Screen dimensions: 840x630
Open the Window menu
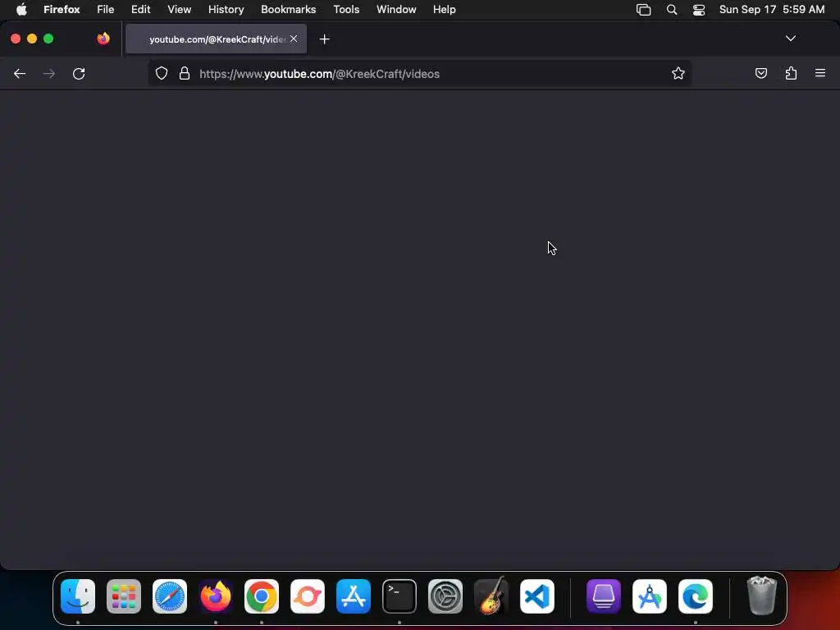point(396,10)
